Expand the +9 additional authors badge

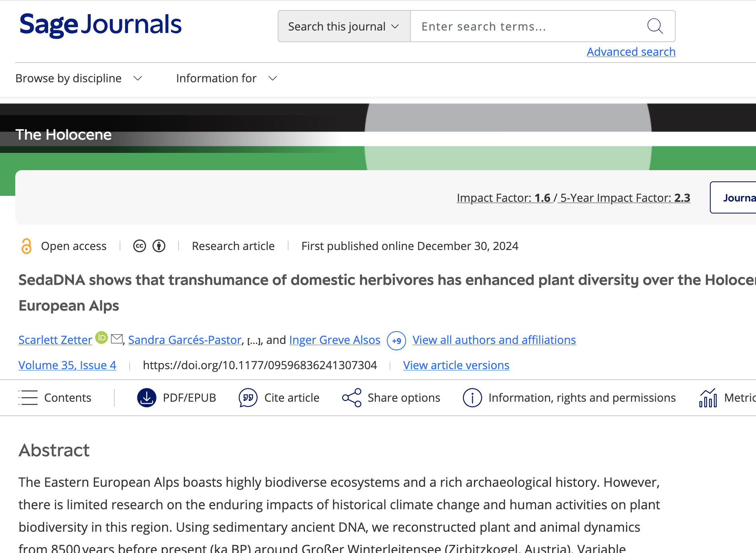[x=396, y=341]
